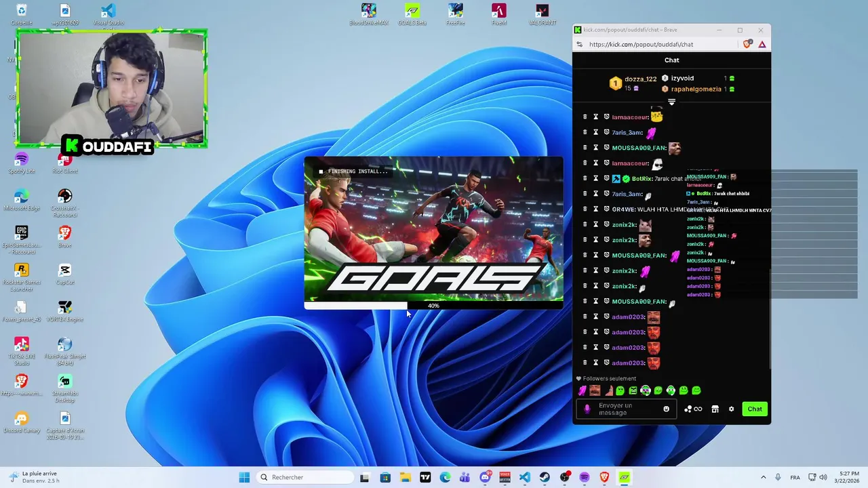868x488 pixels.
Task: Open username GR4WE in chat
Action: tap(623, 209)
